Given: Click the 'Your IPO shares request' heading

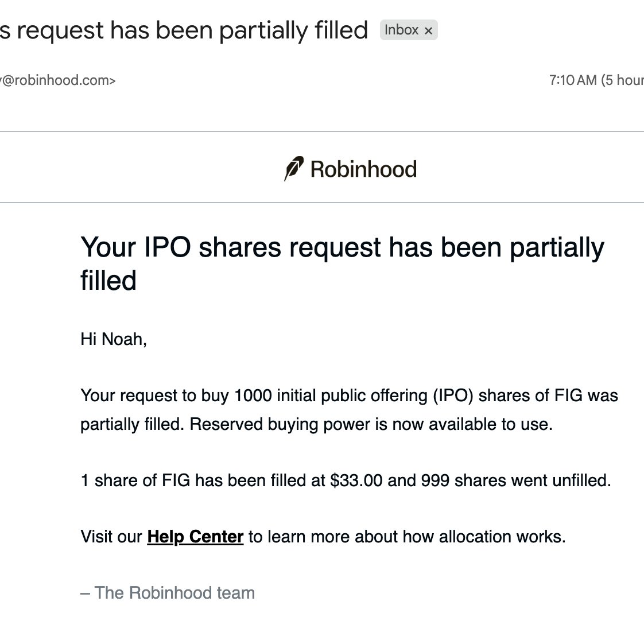Looking at the screenshot, I should click(x=342, y=264).
